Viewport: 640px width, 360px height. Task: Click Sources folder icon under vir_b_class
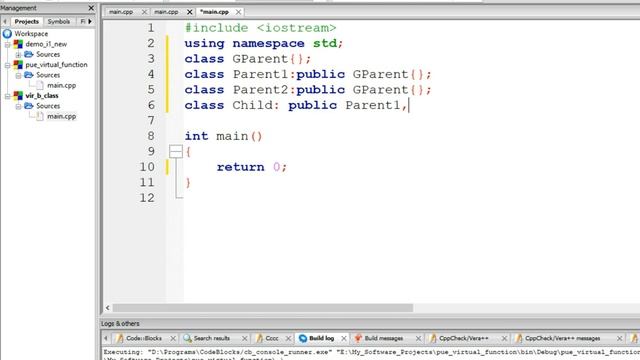(29, 106)
